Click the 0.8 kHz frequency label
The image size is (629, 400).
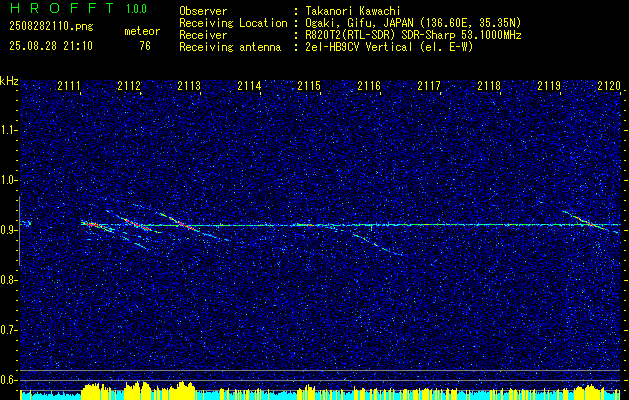click(x=7, y=280)
